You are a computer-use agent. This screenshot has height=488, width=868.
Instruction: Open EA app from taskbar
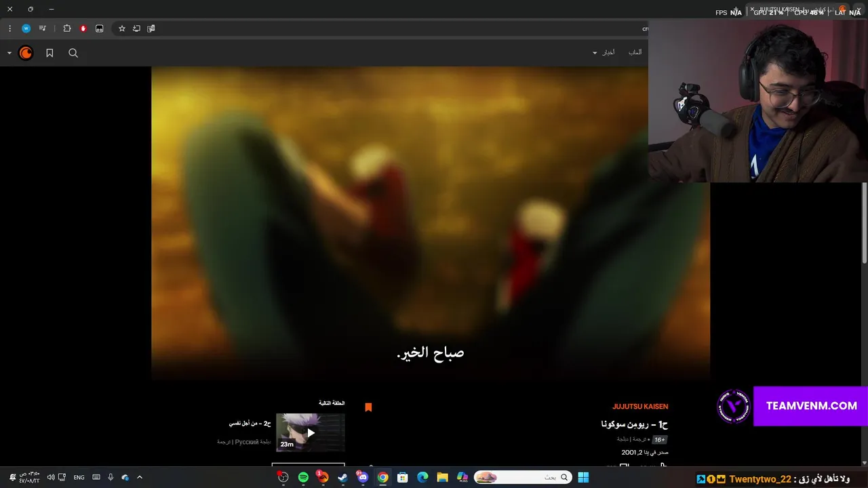(x=323, y=477)
